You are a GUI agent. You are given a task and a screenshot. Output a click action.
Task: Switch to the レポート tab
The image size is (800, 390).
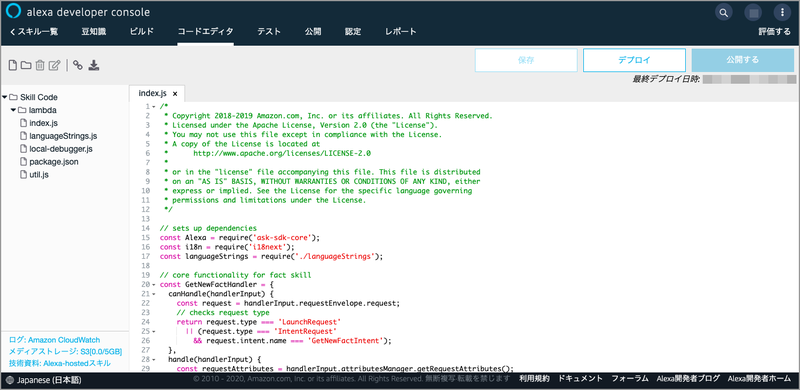[401, 32]
